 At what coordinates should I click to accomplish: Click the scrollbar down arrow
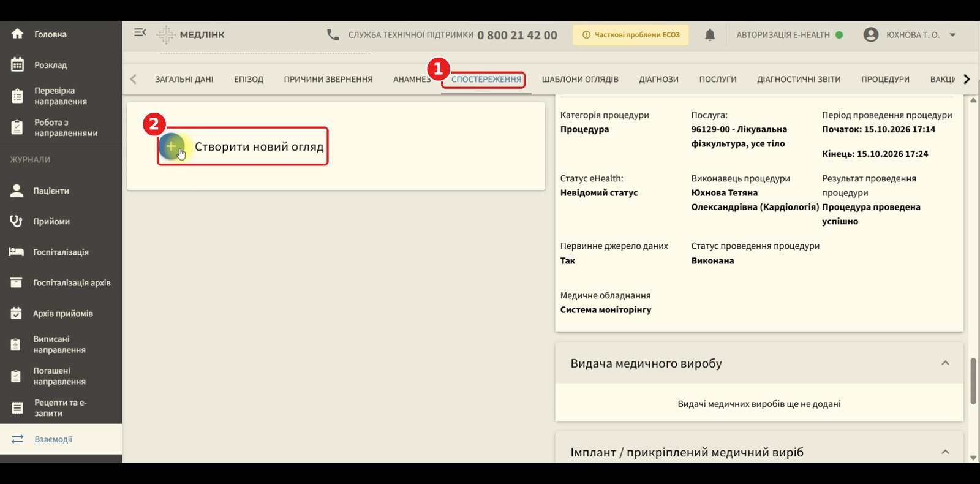(x=973, y=458)
